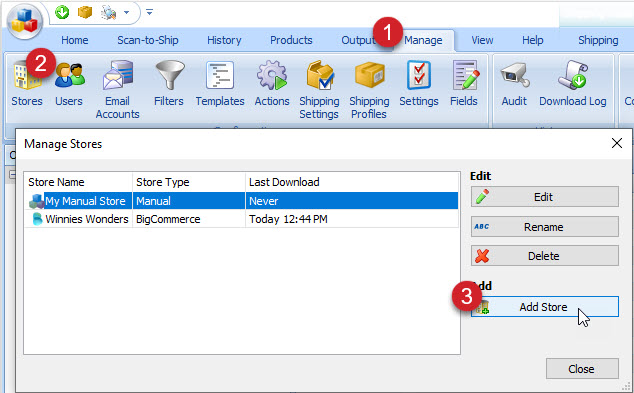Image resolution: width=634 pixels, height=393 pixels.
Task: Close Manage Stores dialog with X
Action: (617, 143)
